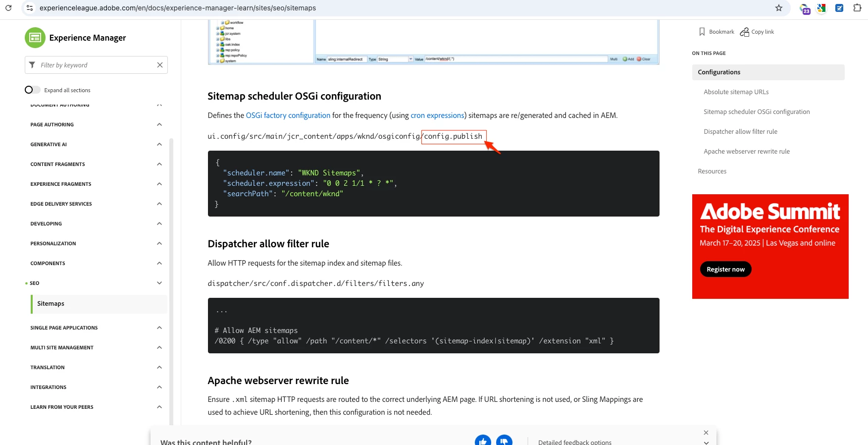Expand the Personalization section
The image size is (868, 445).
click(159, 243)
